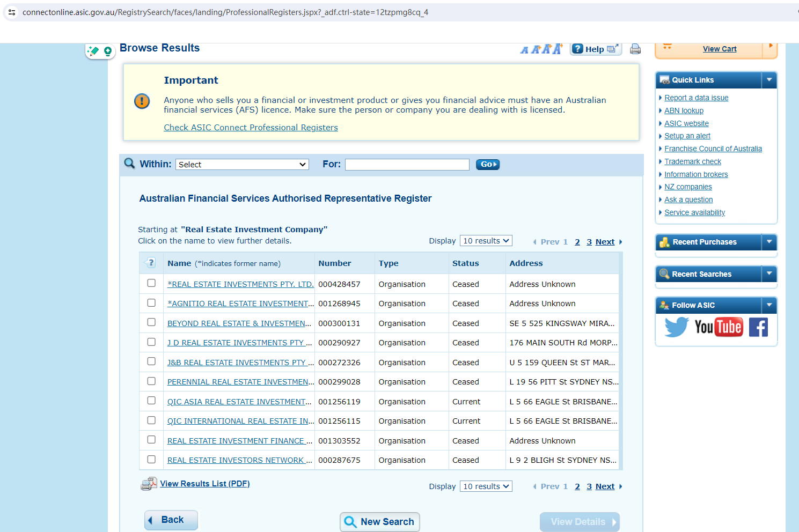Click the largest font size icon
Viewport: 799px width, 532px height.
(x=558, y=49)
